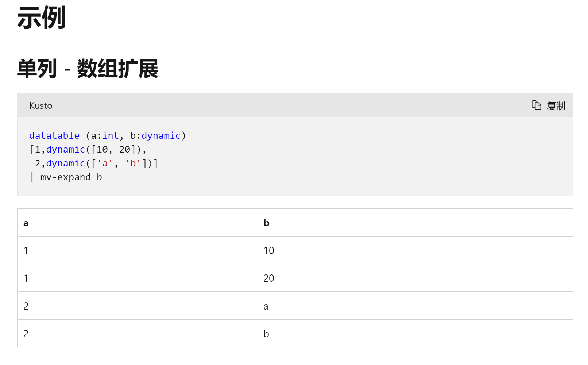Click the 示例 heading
Viewport: 588px width, 365px height.
[x=41, y=18]
